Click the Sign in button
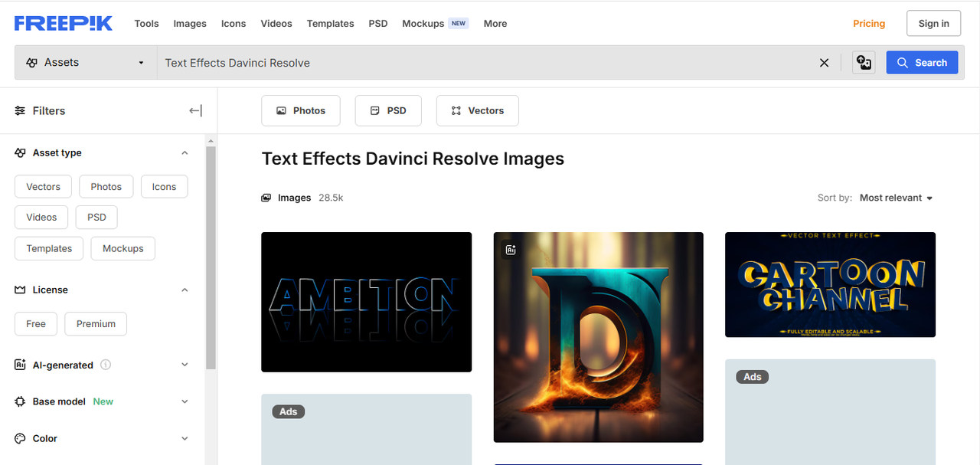The height and width of the screenshot is (465, 980). [933, 24]
